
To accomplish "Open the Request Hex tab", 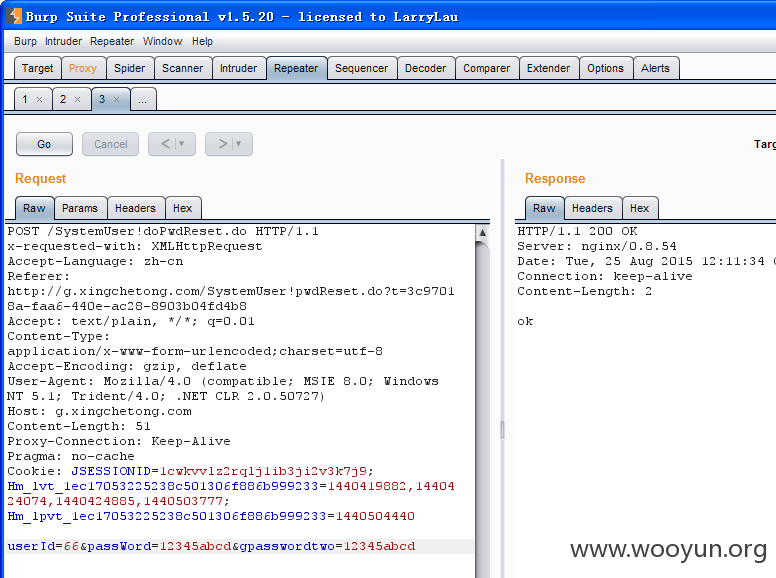I will [182, 208].
